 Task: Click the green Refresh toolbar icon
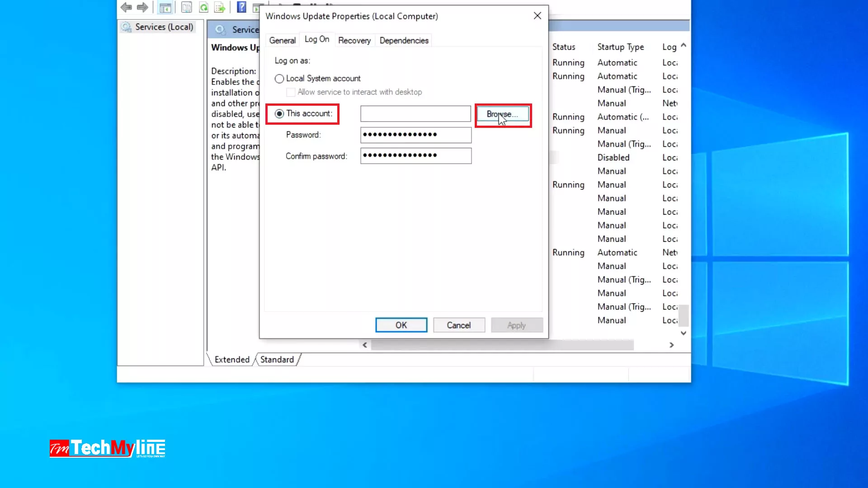(203, 7)
